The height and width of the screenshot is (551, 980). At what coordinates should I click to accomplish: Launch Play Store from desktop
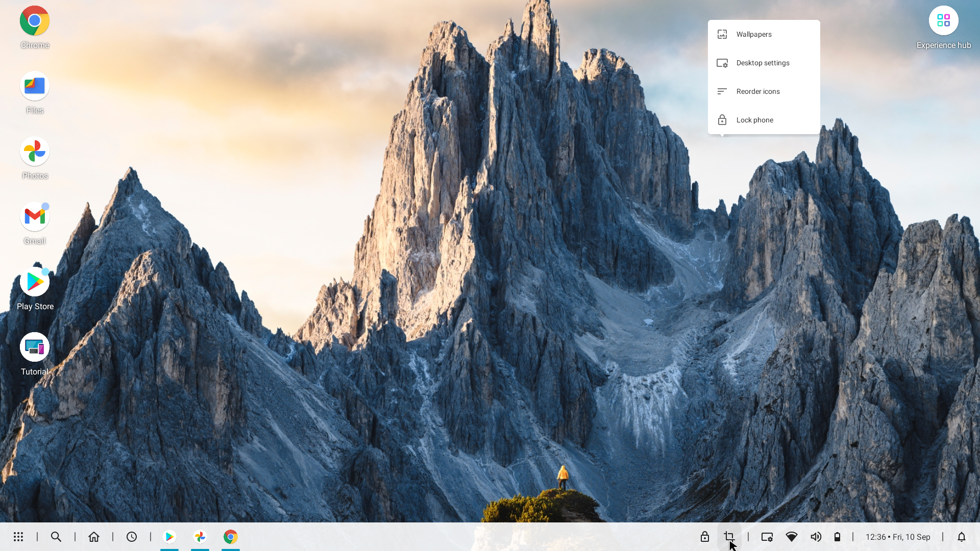35,283
